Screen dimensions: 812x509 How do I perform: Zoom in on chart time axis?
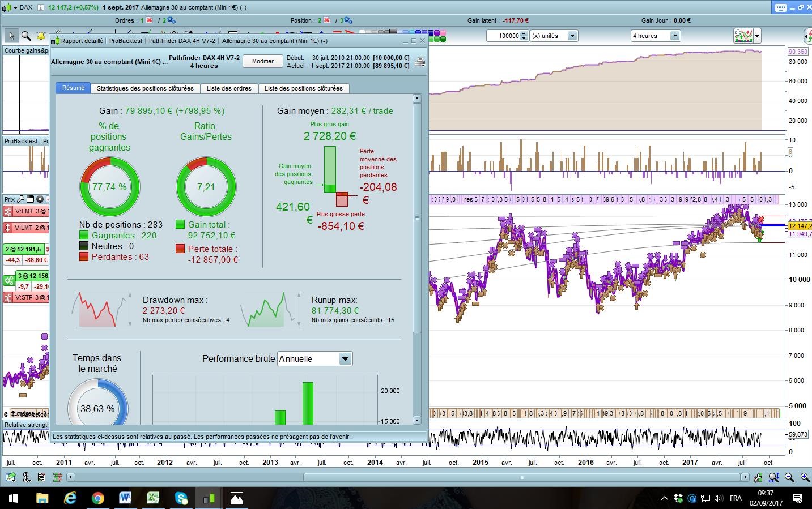coord(805,477)
